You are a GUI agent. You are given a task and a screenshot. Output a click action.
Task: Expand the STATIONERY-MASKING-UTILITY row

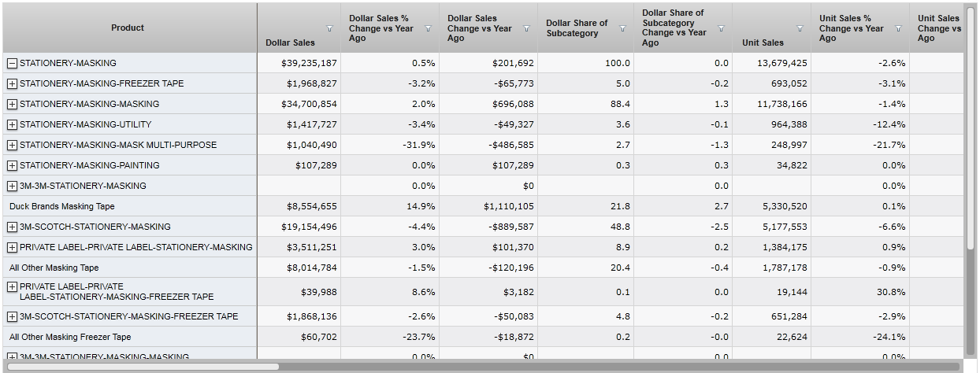point(12,124)
